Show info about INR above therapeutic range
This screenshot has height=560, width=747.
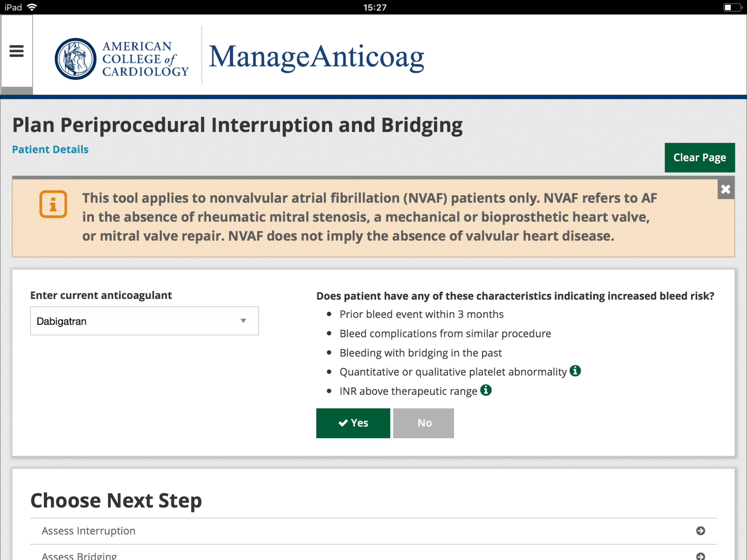pos(486,390)
